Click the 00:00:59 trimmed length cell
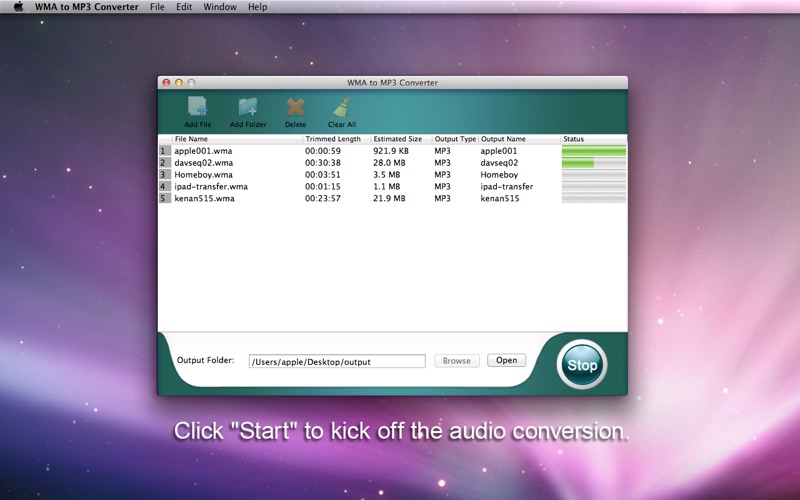 point(322,151)
